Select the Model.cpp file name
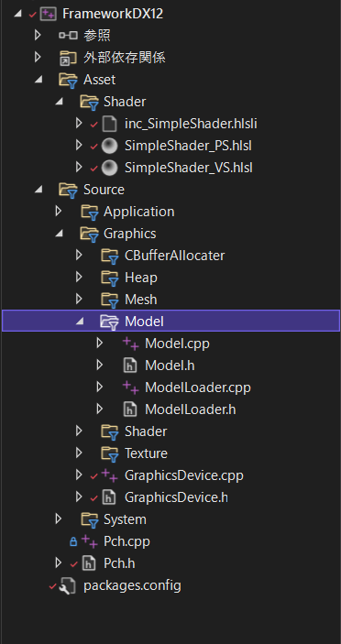The height and width of the screenshot is (644, 341). point(177,344)
